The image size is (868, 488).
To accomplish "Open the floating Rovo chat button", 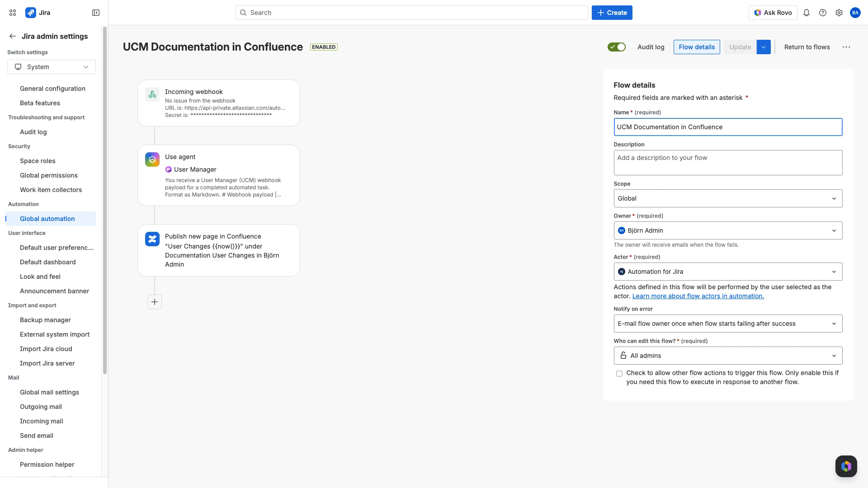I will pyautogui.click(x=846, y=466).
